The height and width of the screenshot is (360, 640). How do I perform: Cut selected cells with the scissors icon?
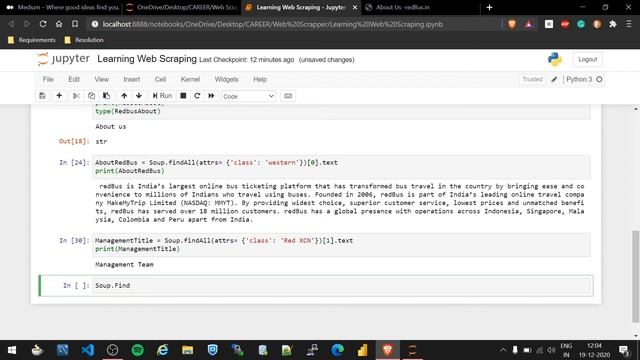(76, 96)
